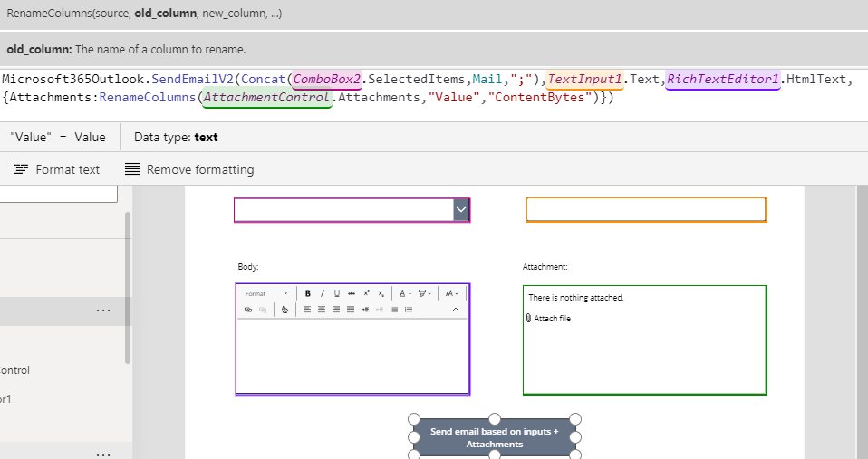Click SendEmailV2 in the formula
The image size is (868, 459).
pyautogui.click(x=193, y=80)
